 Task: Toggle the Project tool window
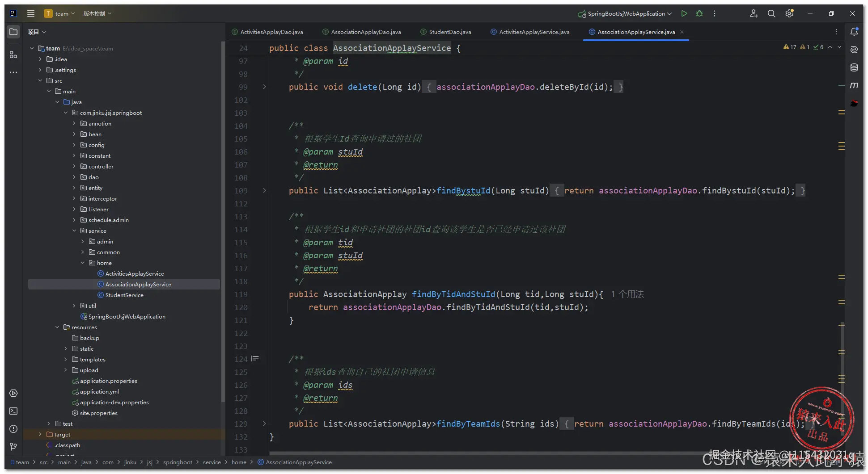point(13,32)
